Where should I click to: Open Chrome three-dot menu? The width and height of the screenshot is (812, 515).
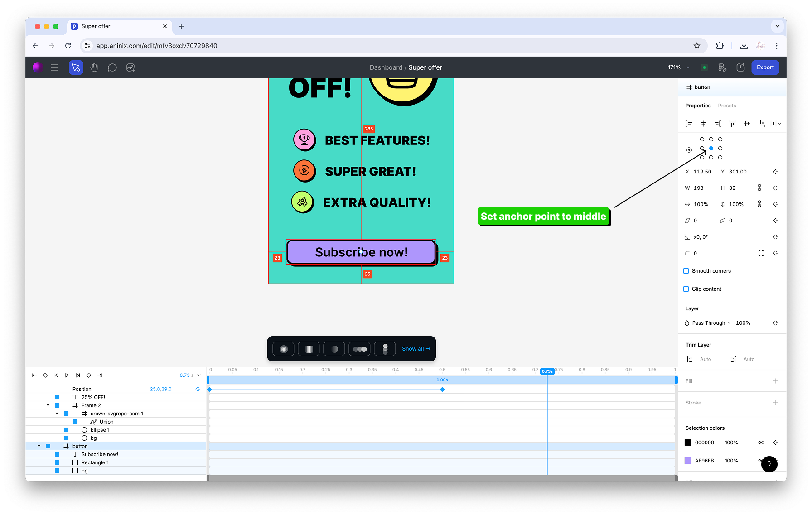pyautogui.click(x=777, y=46)
